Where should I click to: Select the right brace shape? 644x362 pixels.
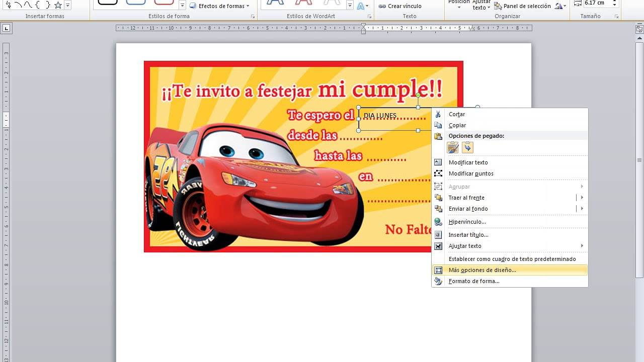point(48,5)
